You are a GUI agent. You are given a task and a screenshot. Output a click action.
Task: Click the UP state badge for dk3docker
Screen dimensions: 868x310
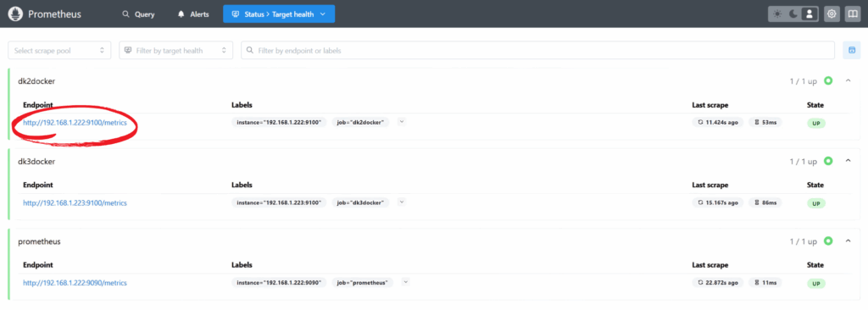(x=816, y=204)
